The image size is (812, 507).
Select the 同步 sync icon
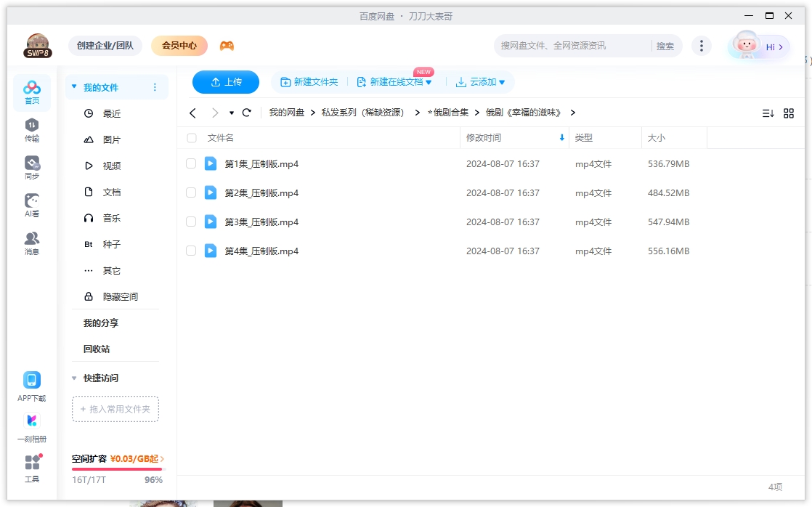click(31, 166)
